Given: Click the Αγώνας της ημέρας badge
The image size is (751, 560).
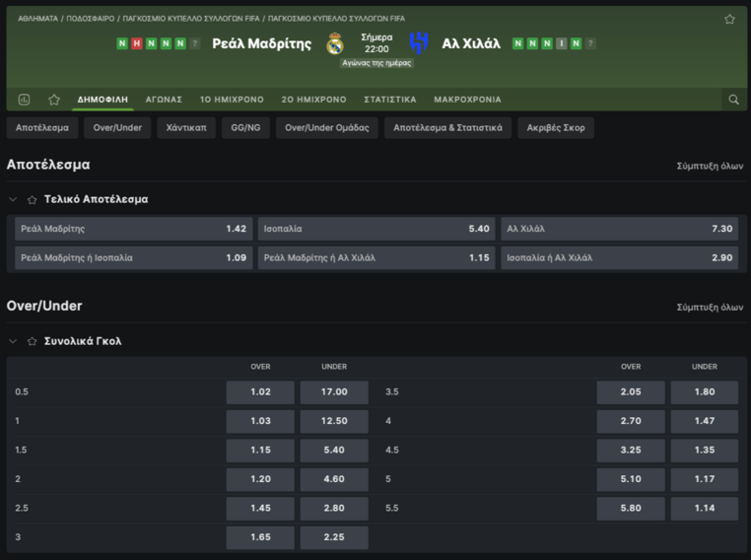Looking at the screenshot, I should click(x=376, y=63).
